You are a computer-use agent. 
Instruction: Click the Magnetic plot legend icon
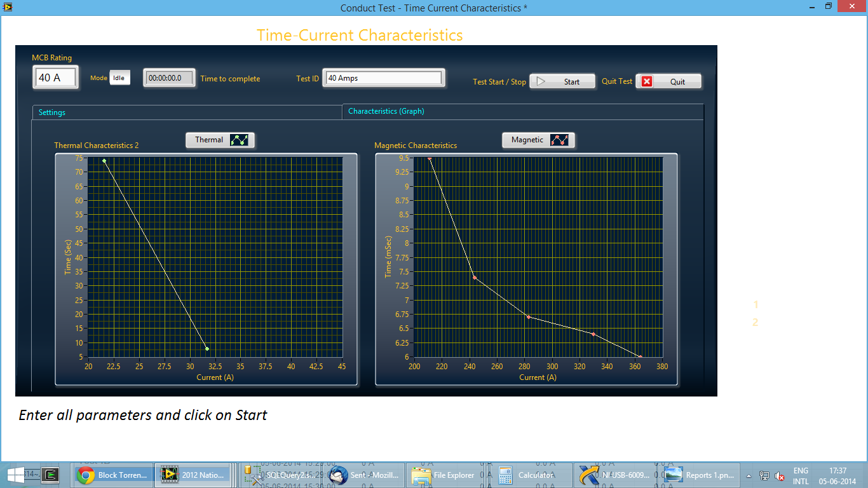click(x=559, y=140)
